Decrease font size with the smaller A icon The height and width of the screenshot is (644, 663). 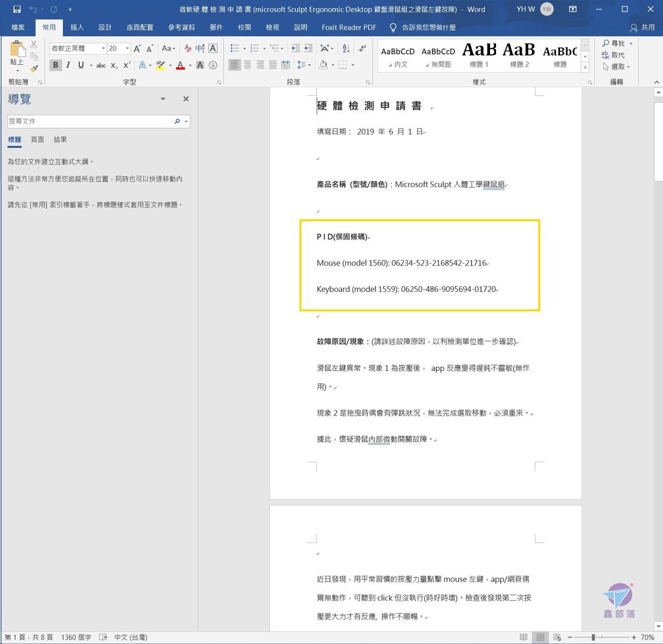click(150, 49)
